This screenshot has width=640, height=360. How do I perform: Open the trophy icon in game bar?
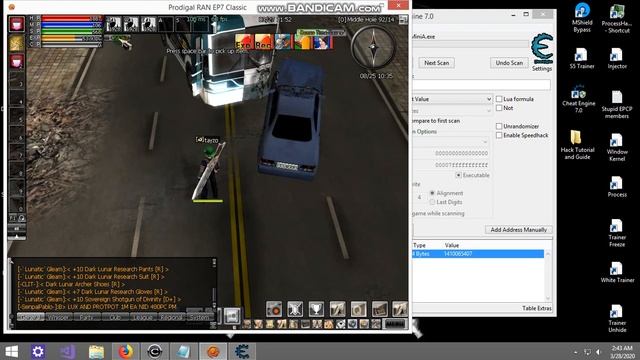[x=316, y=309]
